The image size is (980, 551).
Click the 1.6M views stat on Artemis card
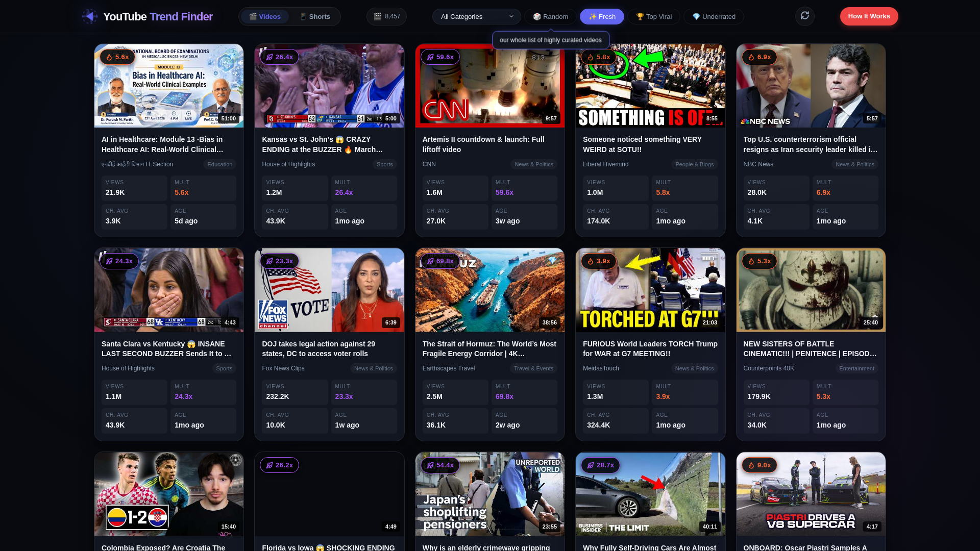click(x=455, y=188)
